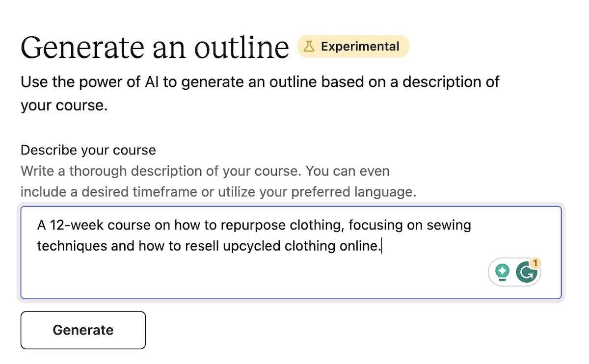Click the rounded Grammarly widget container
The height and width of the screenshot is (364, 589).
(514, 271)
